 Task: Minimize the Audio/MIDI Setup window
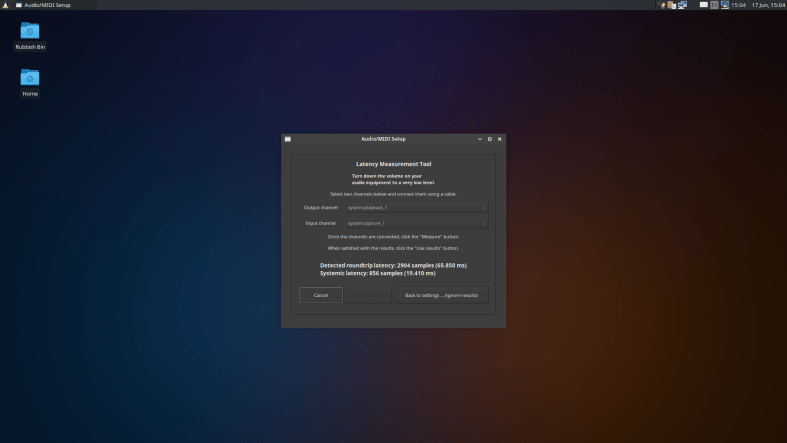(x=480, y=139)
